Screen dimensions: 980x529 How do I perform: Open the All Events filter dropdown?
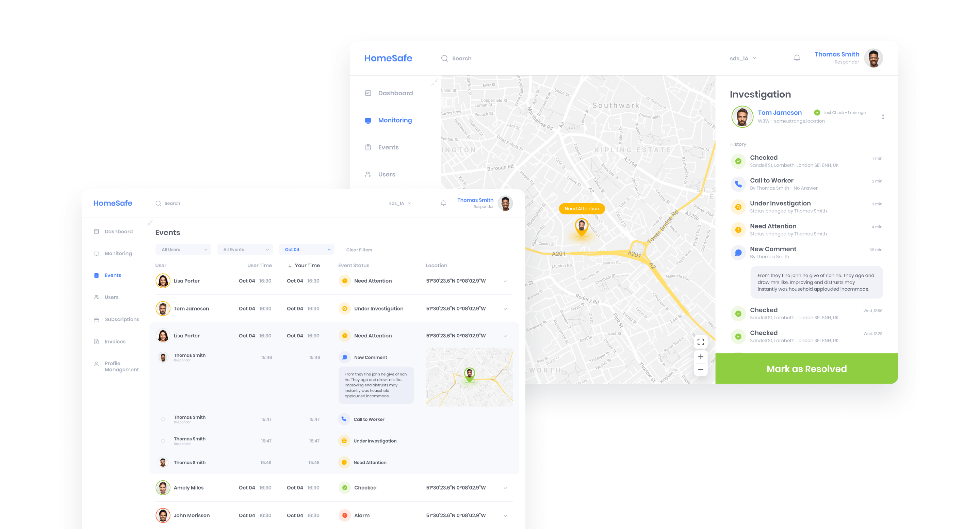(245, 250)
